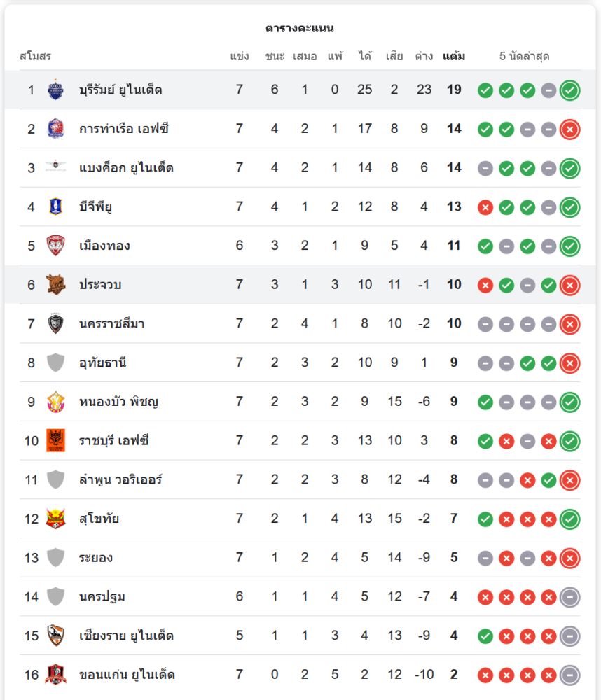Click the Port FC (การท่าเรือ เอฟซี) crest

pos(55,129)
